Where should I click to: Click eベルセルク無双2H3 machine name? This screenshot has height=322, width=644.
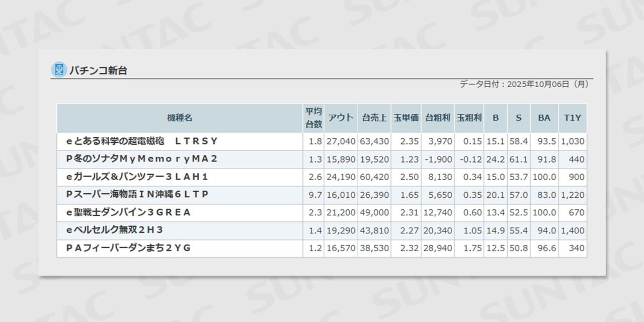(115, 230)
